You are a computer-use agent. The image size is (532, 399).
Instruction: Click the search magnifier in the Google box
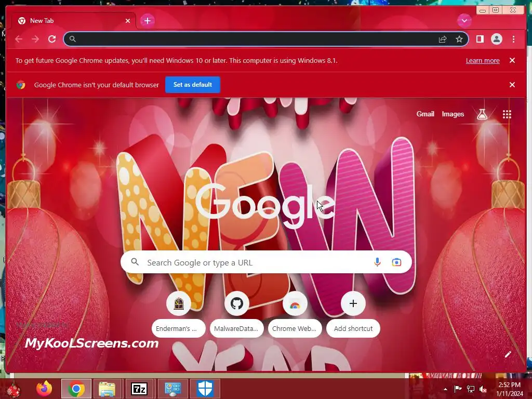point(135,262)
